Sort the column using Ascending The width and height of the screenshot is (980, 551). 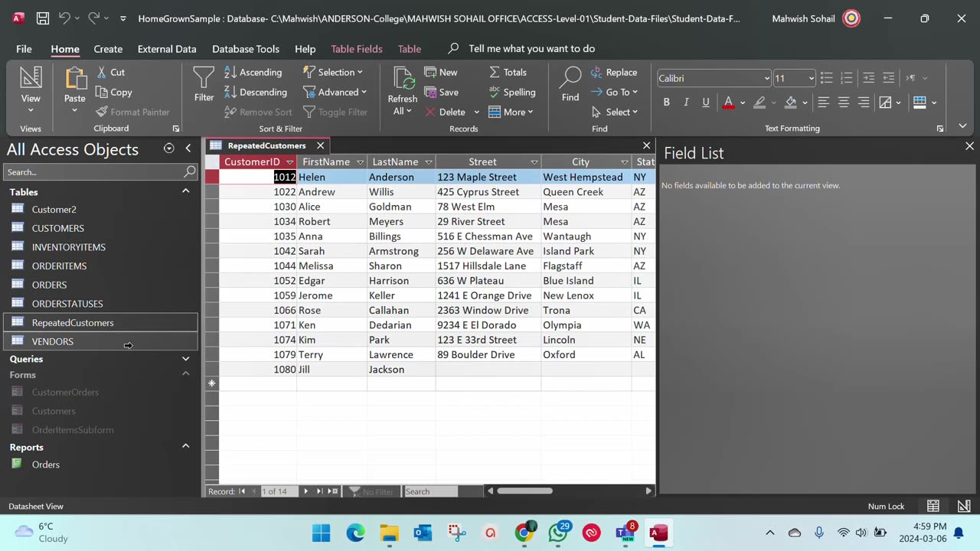[x=253, y=72]
